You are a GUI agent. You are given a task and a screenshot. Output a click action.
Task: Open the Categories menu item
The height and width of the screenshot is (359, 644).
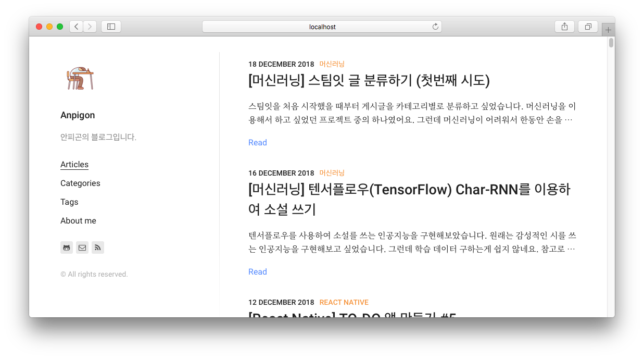pyautogui.click(x=80, y=183)
